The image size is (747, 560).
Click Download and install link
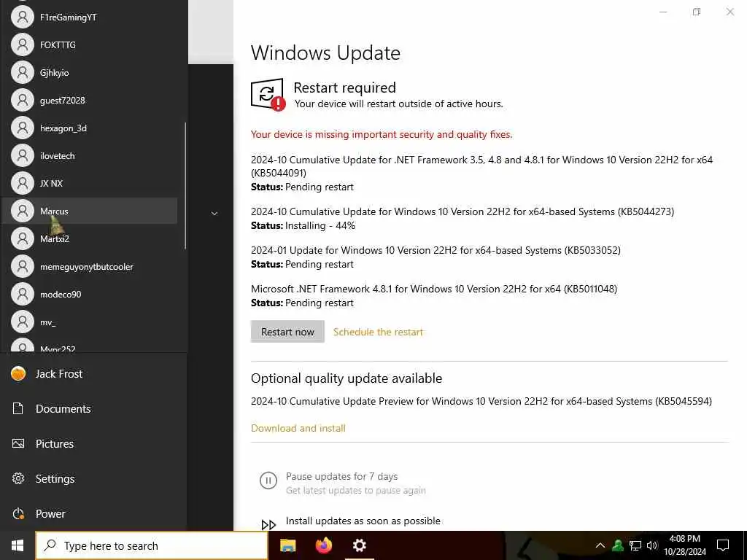pyautogui.click(x=298, y=428)
